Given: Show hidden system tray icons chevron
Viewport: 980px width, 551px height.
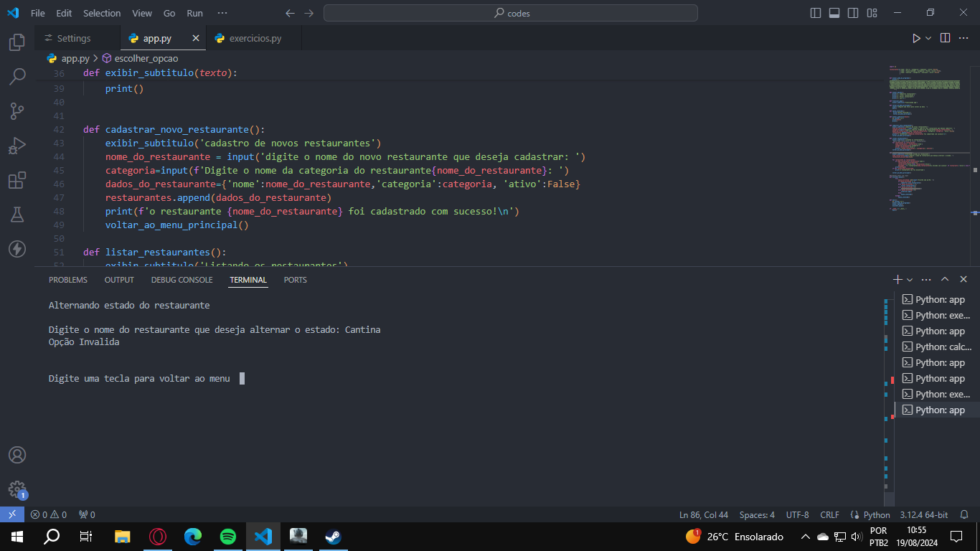Looking at the screenshot, I should (x=805, y=537).
